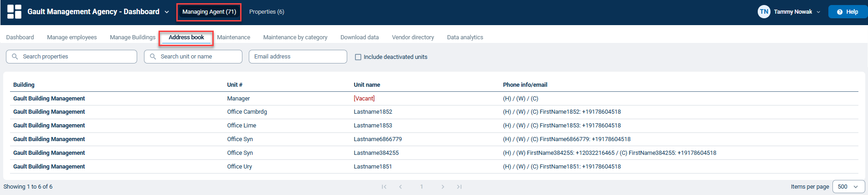Switch to Manage Buildings tab
The width and height of the screenshot is (868, 195).
pos(133,37)
